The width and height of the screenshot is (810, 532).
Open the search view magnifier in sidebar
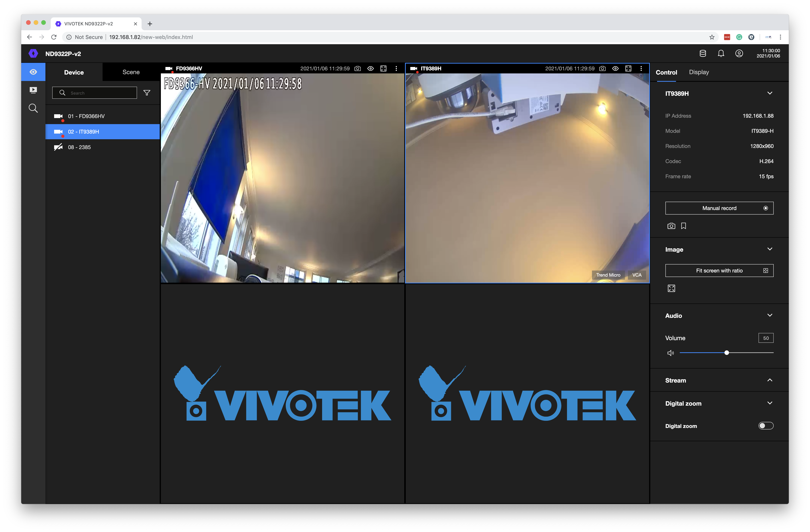point(33,108)
